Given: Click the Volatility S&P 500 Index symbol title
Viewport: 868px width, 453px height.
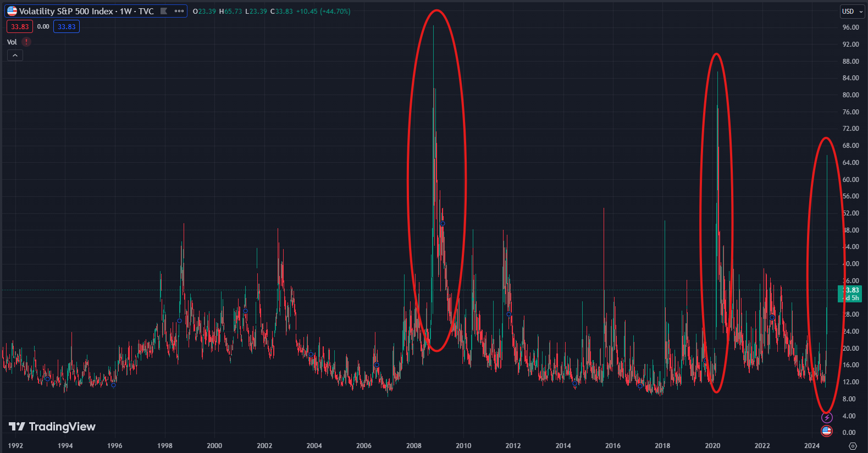Looking at the screenshot, I should coord(86,11).
